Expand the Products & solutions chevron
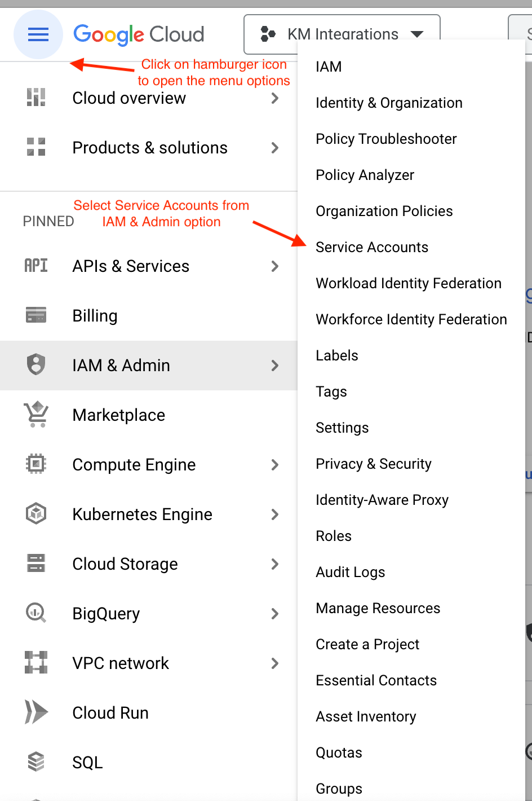The height and width of the screenshot is (801, 532). [x=275, y=148]
